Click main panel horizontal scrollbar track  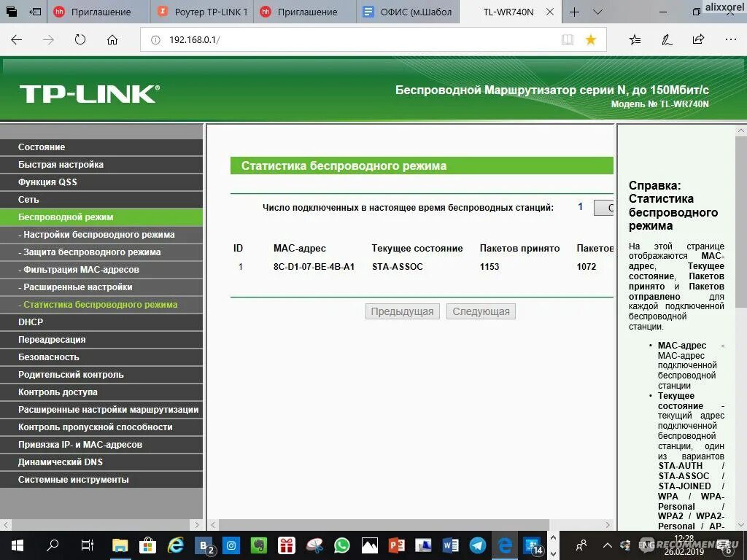point(410,525)
